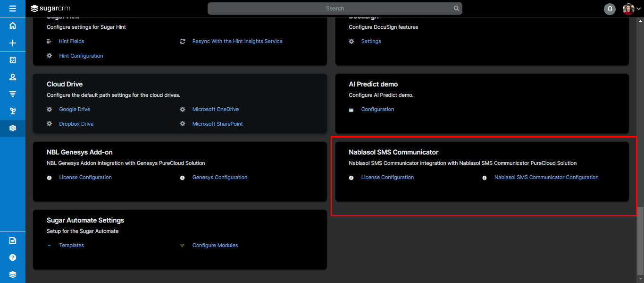
Task: Click icon beside Hint Fields
Action: 49,41
